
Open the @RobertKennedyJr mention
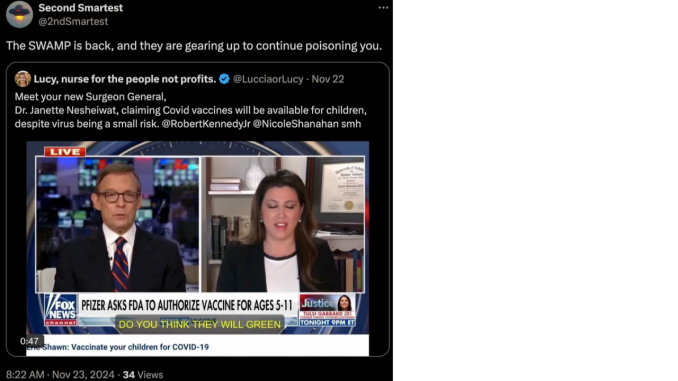pos(206,124)
